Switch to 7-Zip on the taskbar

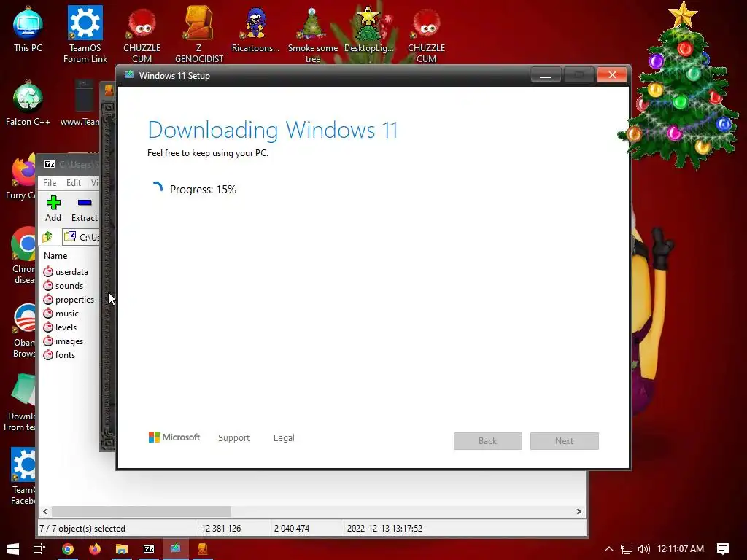149,549
